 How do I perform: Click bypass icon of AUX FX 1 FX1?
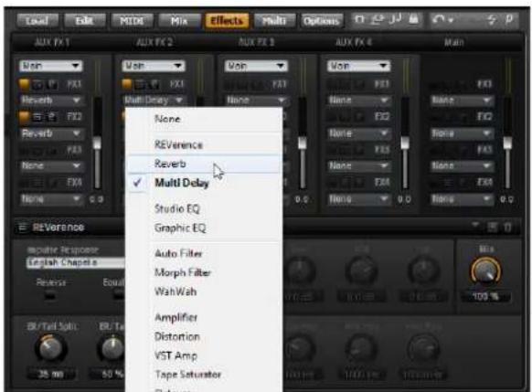38,84
